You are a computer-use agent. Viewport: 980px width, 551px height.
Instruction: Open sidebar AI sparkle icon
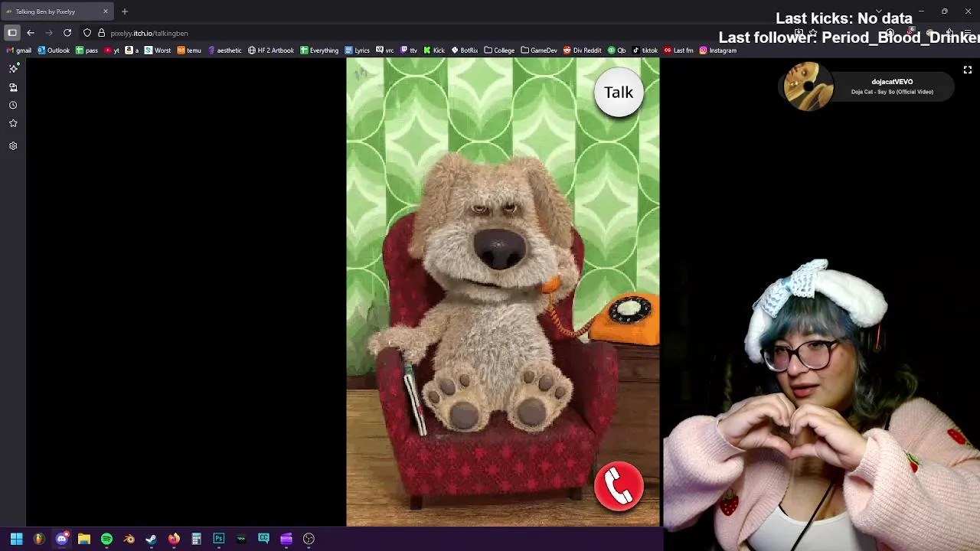coord(13,69)
